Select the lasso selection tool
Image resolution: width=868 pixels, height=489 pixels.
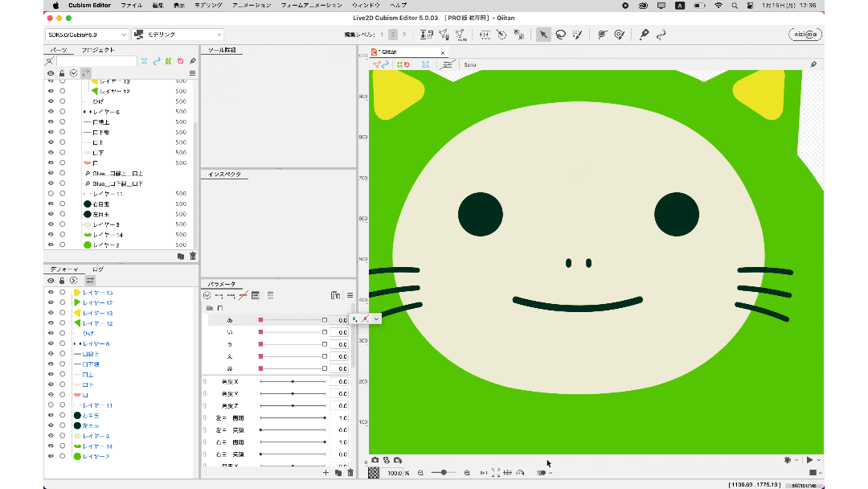(560, 35)
